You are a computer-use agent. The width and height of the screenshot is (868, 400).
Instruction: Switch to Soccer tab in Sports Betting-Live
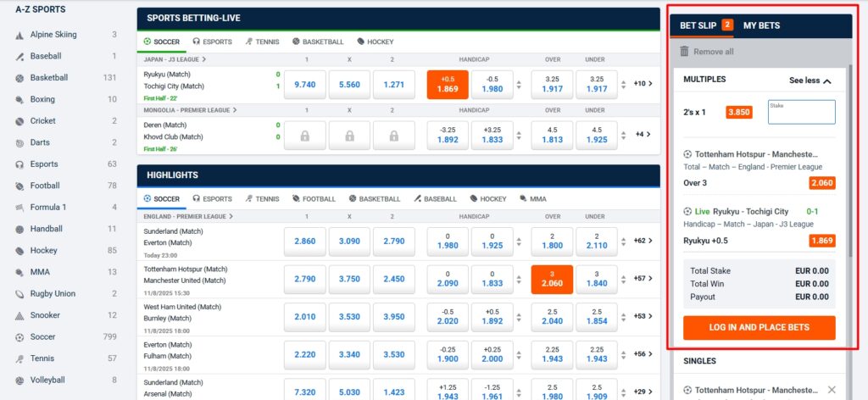[162, 42]
